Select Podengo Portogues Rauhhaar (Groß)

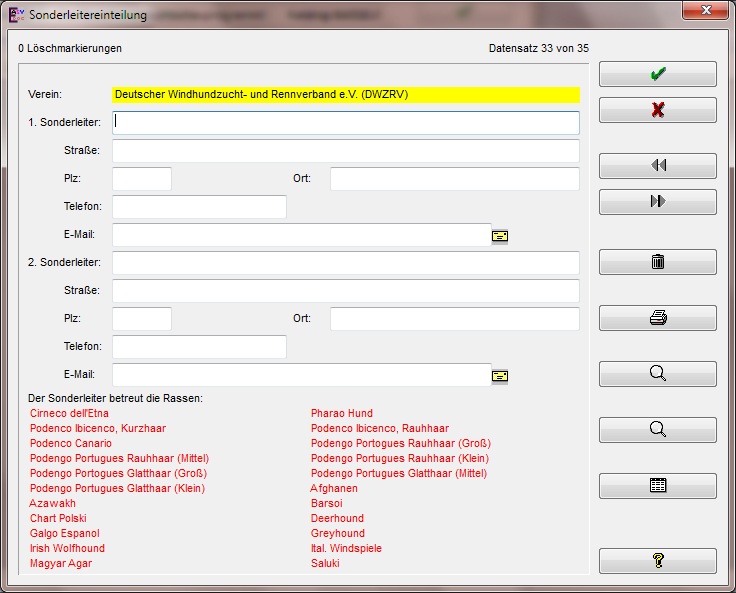400,443
